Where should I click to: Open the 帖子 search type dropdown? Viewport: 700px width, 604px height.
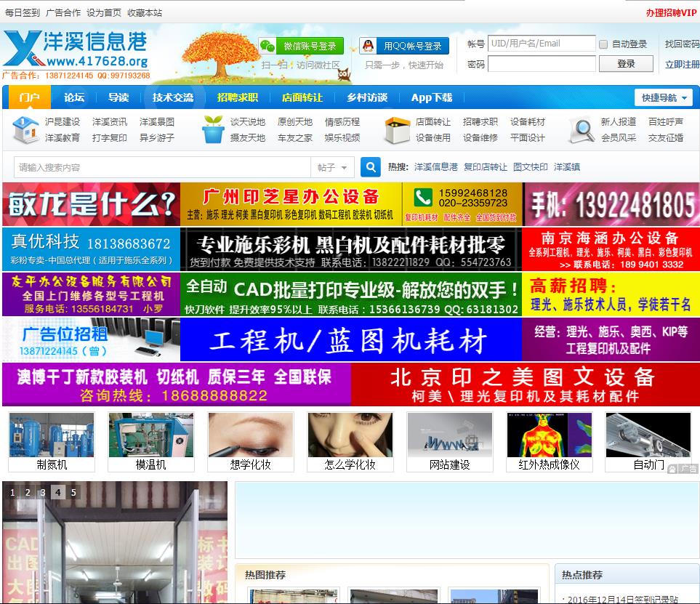tap(332, 167)
